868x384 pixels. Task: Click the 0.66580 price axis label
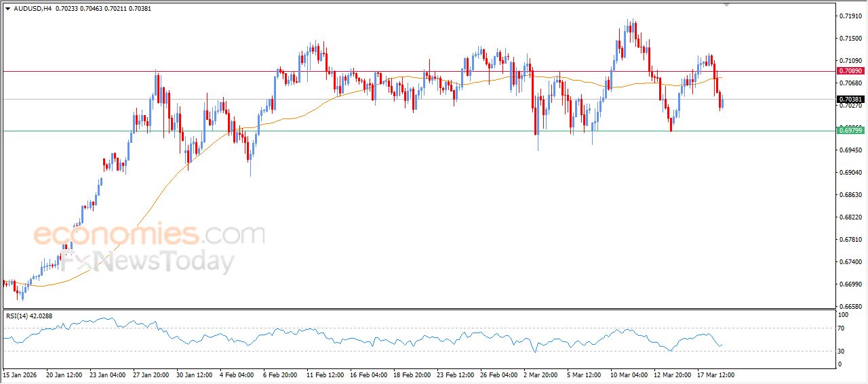850,306
